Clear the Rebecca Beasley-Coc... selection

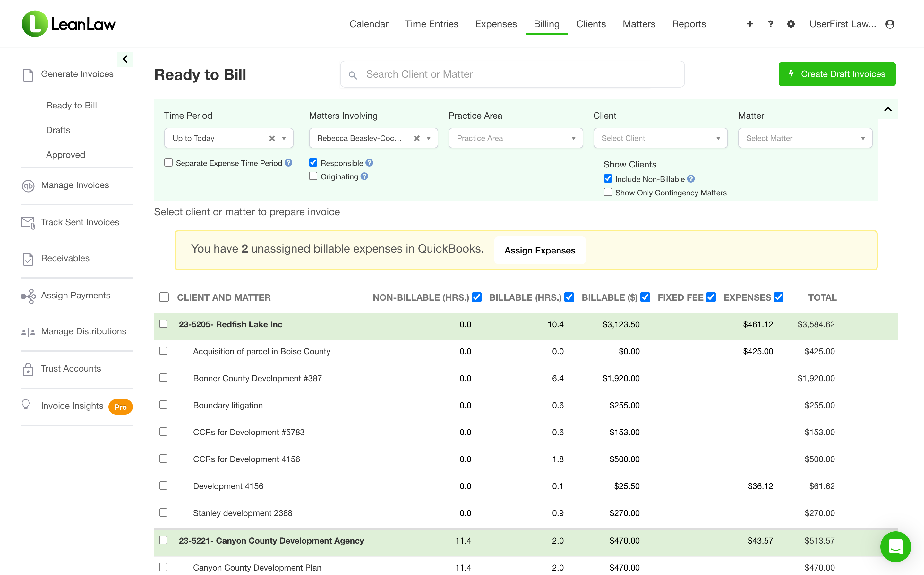[417, 138]
